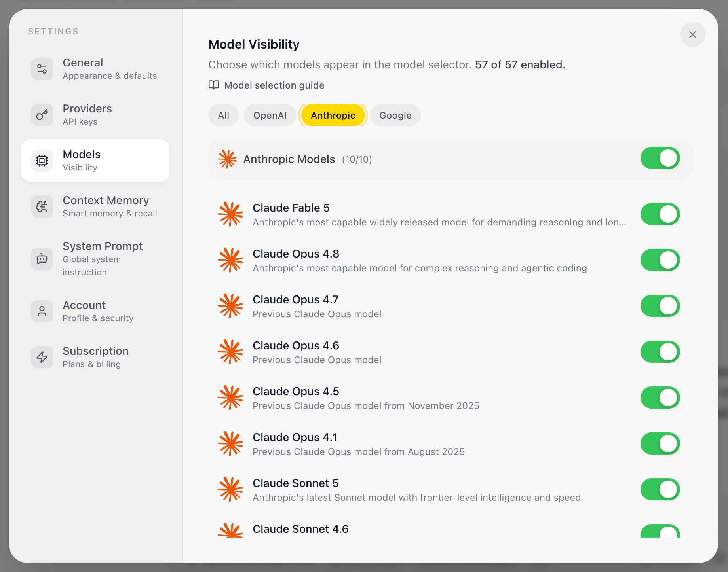The image size is (728, 572).
Task: Click the Claude Opus 4.5 model name
Action: tap(296, 391)
